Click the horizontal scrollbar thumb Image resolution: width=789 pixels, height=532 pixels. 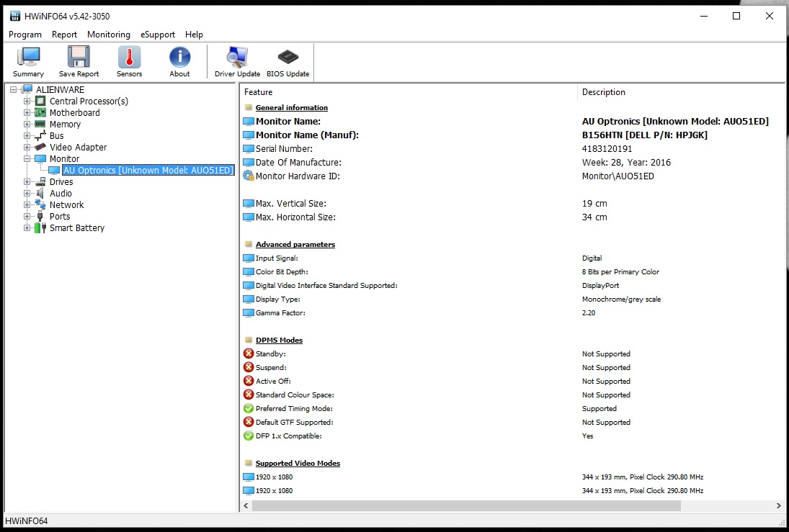tap(466, 505)
